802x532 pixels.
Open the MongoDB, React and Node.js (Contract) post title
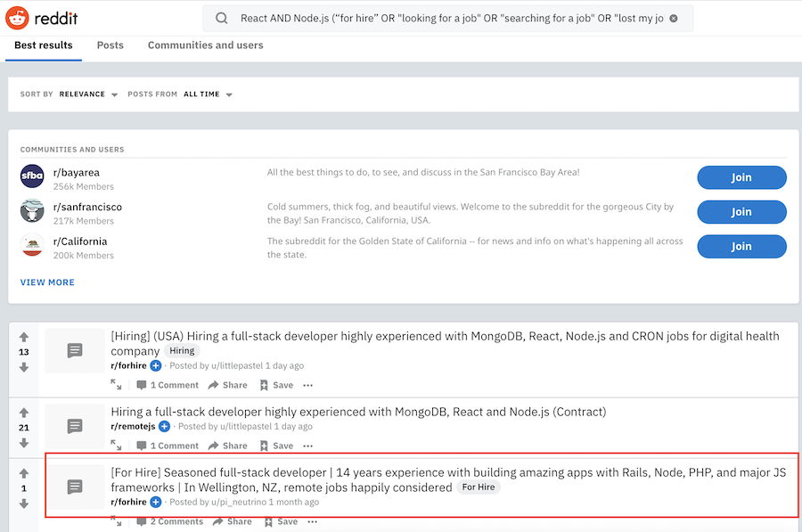pos(358,412)
